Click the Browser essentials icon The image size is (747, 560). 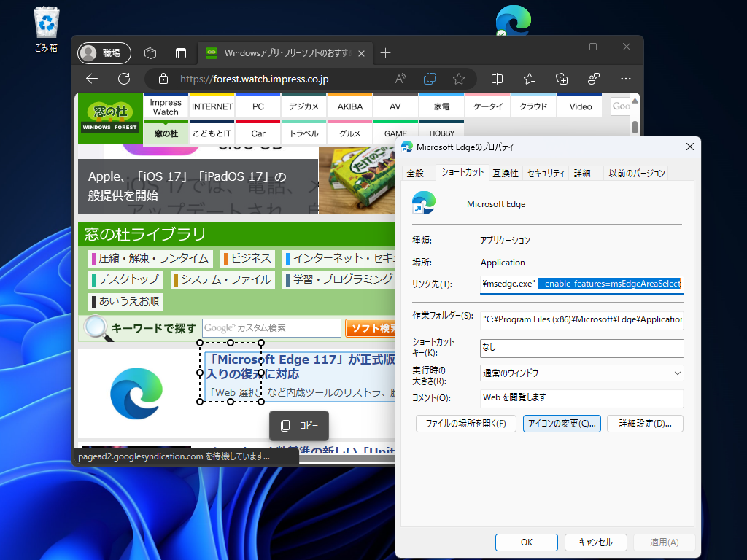tap(593, 78)
